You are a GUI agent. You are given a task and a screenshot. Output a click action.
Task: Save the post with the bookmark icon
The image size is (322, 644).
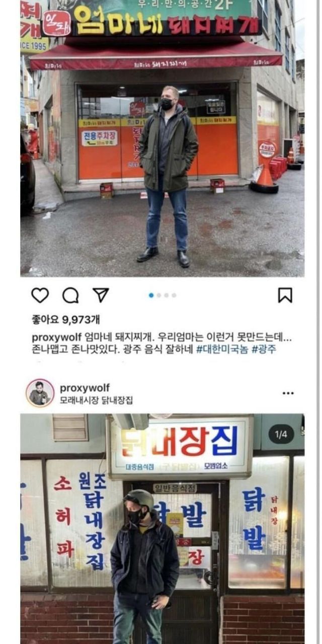(x=285, y=295)
